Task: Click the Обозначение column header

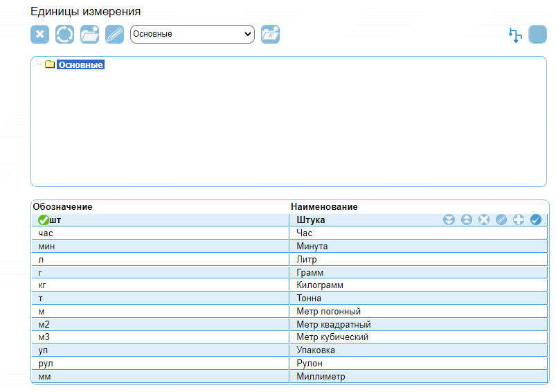Action: [63, 206]
